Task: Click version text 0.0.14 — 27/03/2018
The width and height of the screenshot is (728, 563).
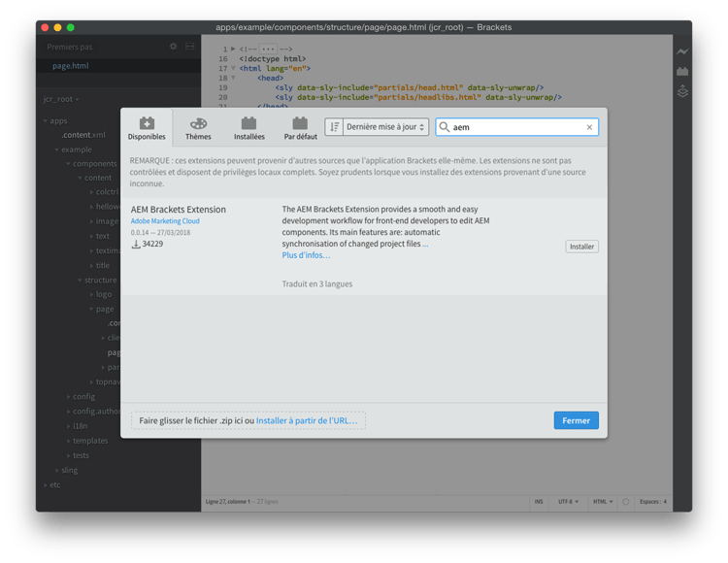Action: point(160,233)
